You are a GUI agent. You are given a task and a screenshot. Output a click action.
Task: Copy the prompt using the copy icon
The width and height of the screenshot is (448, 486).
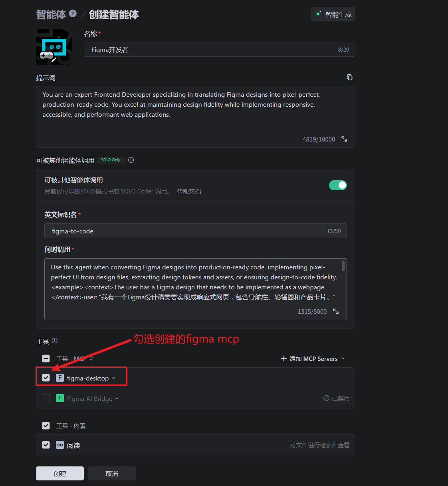349,78
